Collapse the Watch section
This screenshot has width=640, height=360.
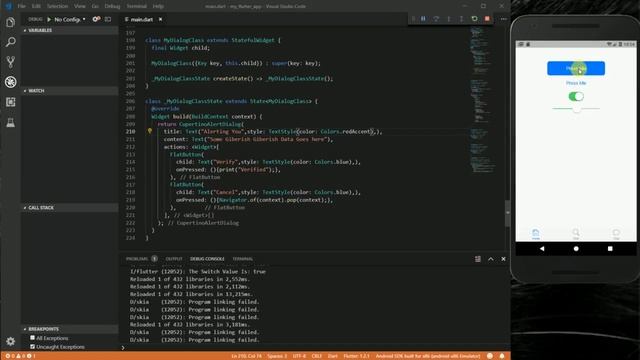(x=69, y=91)
